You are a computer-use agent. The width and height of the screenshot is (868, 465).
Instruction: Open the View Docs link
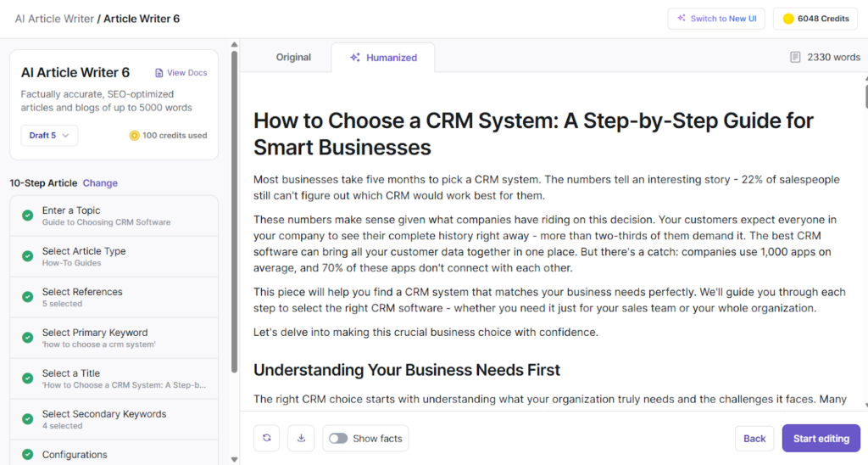pyautogui.click(x=181, y=73)
